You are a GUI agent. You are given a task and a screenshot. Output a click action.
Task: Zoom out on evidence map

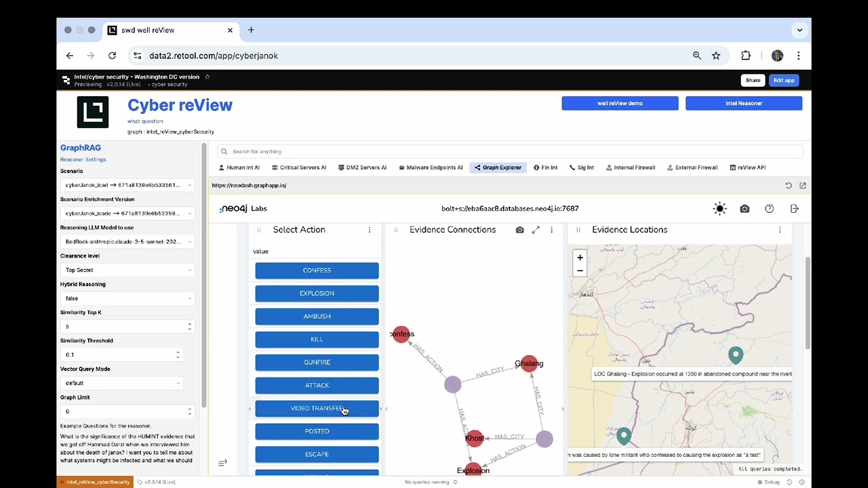pos(580,270)
